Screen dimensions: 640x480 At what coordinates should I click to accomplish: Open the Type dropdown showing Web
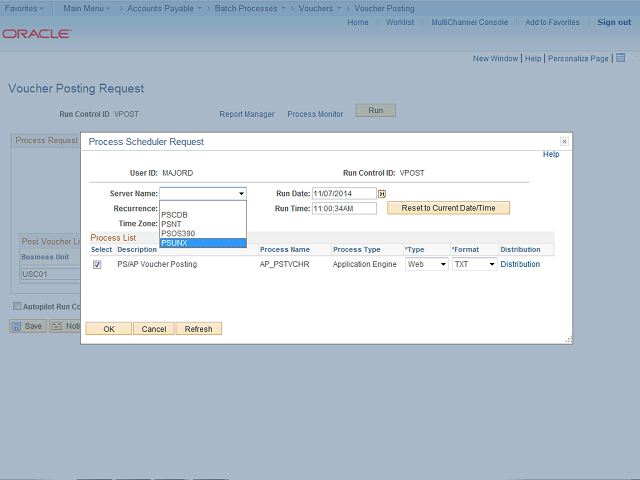(x=427, y=264)
